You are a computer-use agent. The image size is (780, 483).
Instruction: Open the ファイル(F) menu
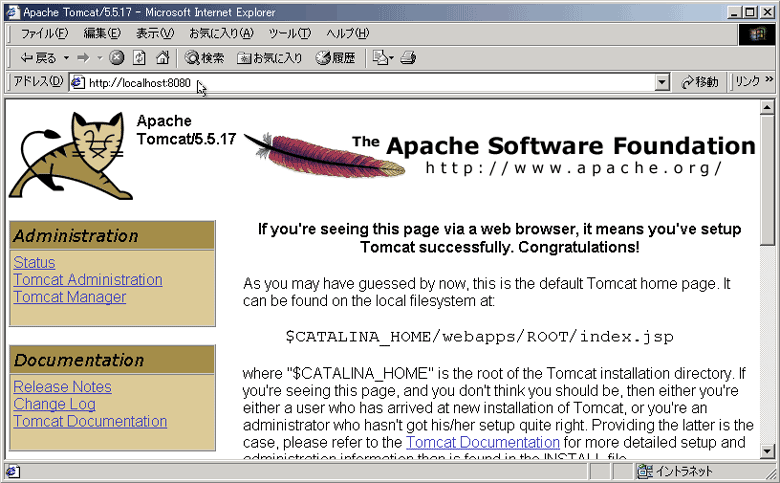pyautogui.click(x=44, y=33)
